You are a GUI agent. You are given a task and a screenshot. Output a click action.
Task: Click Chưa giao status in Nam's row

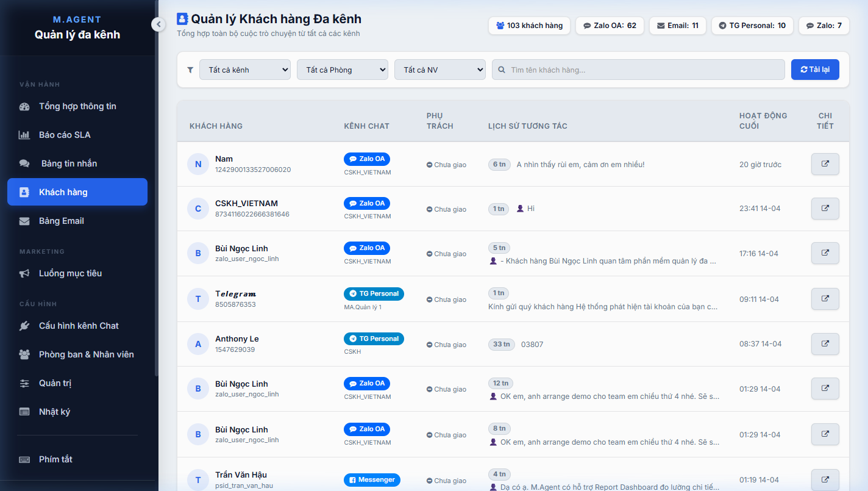click(x=446, y=165)
